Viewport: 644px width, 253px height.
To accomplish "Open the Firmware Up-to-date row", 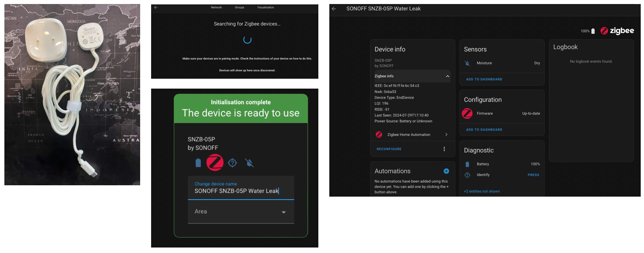I will coord(502,114).
